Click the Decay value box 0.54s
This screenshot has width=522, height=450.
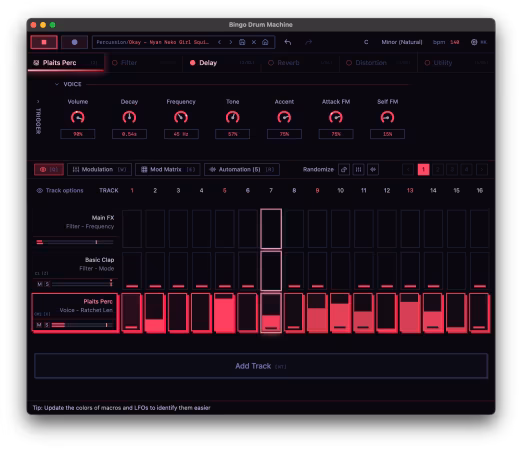(x=129, y=134)
